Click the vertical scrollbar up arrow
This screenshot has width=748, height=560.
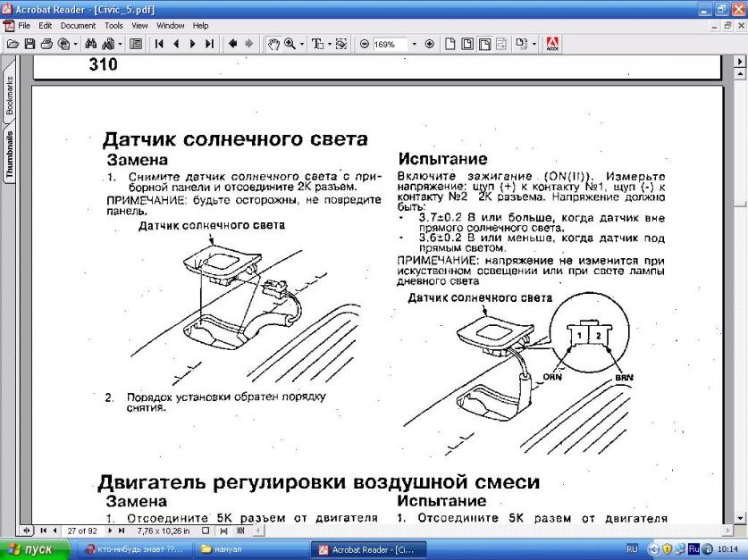[x=740, y=74]
